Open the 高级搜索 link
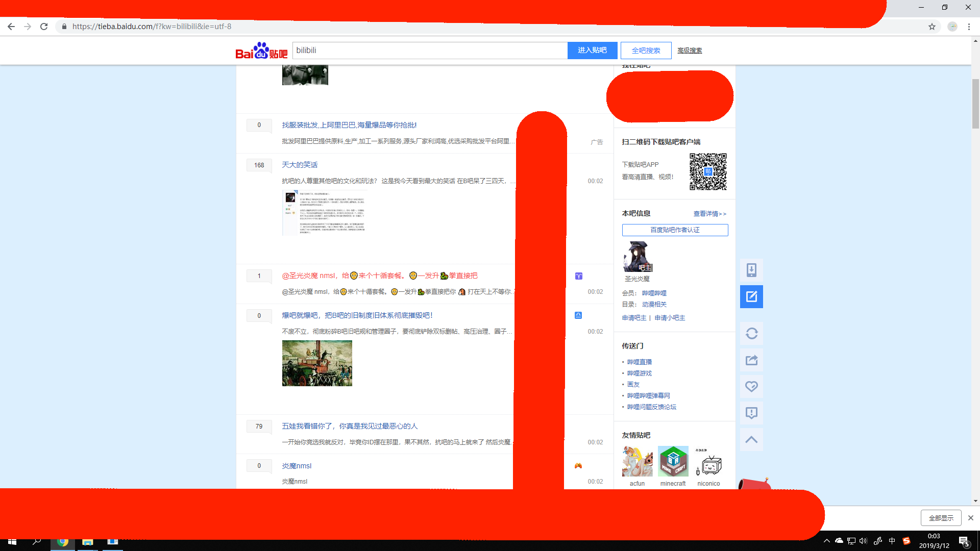980x551 pixels. coord(690,51)
